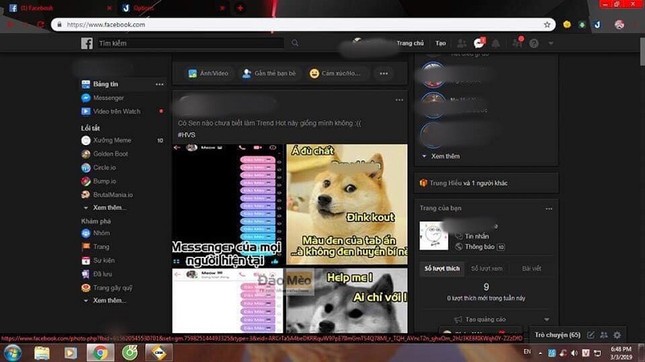The width and height of the screenshot is (645, 362).
Task: Expand the Tạo quảng cáo dropdown arrow
Action: pos(547,320)
